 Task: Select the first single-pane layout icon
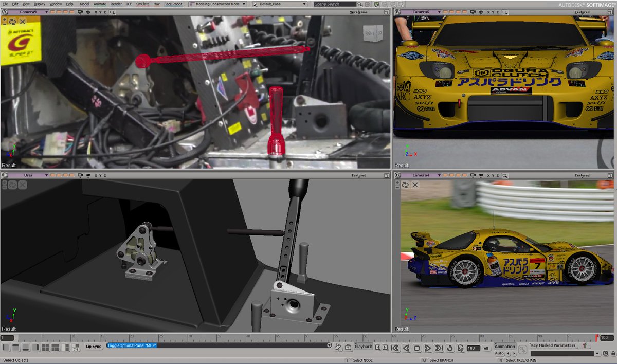[6, 347]
